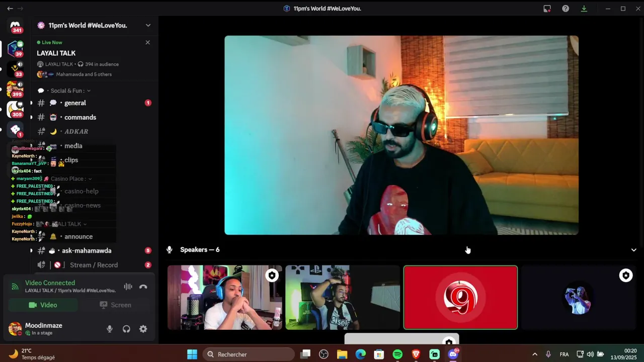Open server icon with 305 badge
Viewport: 644px width, 362px height.
click(x=15, y=109)
